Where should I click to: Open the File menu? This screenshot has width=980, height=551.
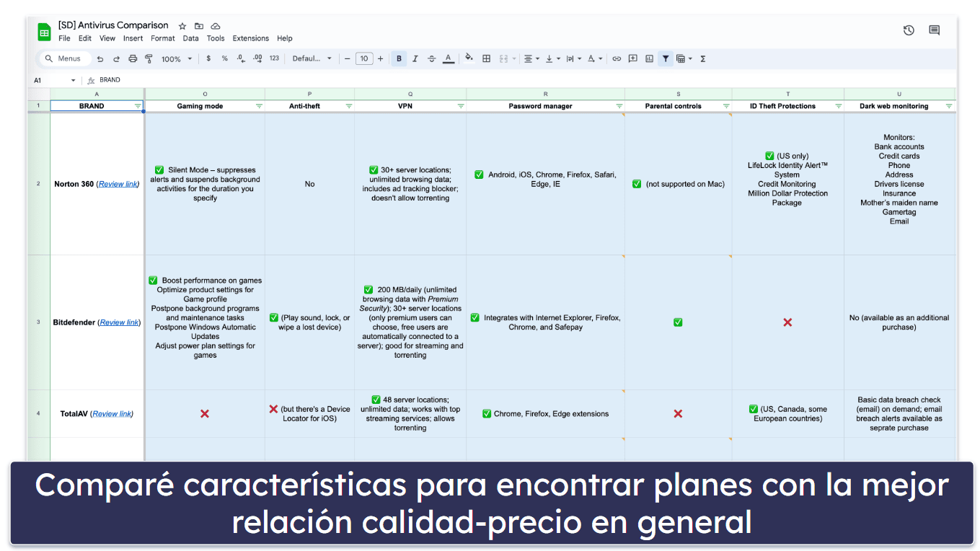click(x=64, y=38)
